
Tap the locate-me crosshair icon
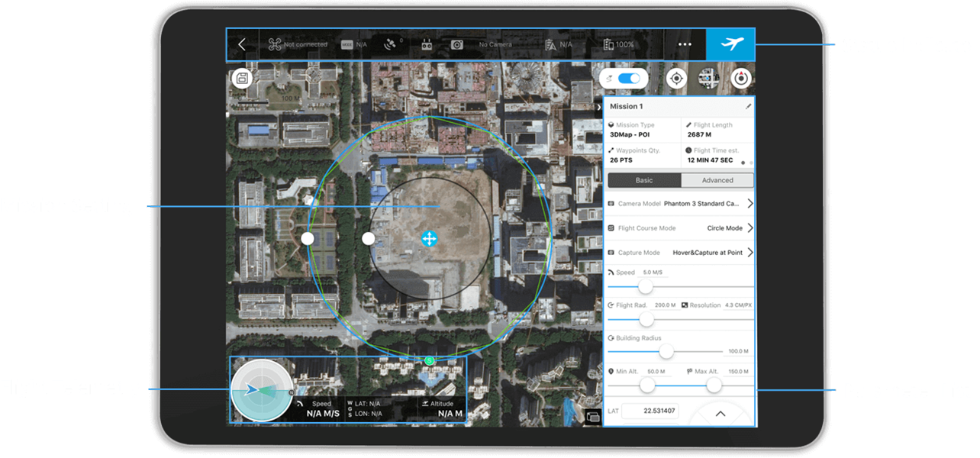click(676, 79)
